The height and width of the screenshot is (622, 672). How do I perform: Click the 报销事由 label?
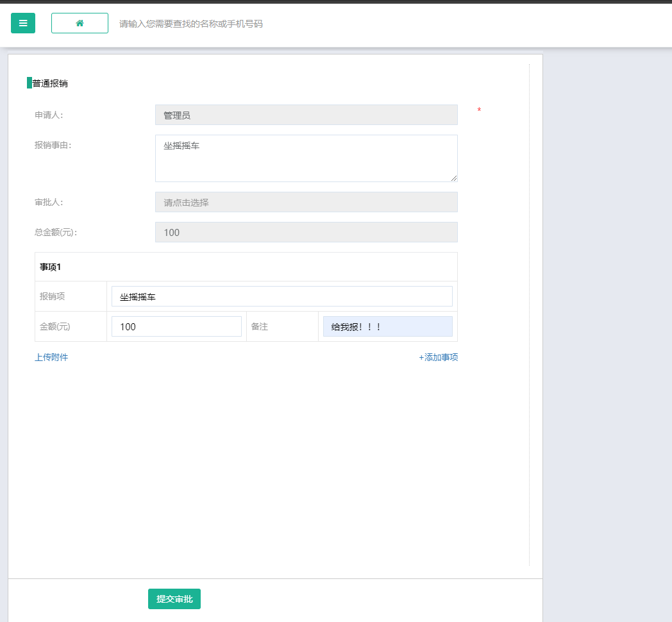[x=53, y=145]
